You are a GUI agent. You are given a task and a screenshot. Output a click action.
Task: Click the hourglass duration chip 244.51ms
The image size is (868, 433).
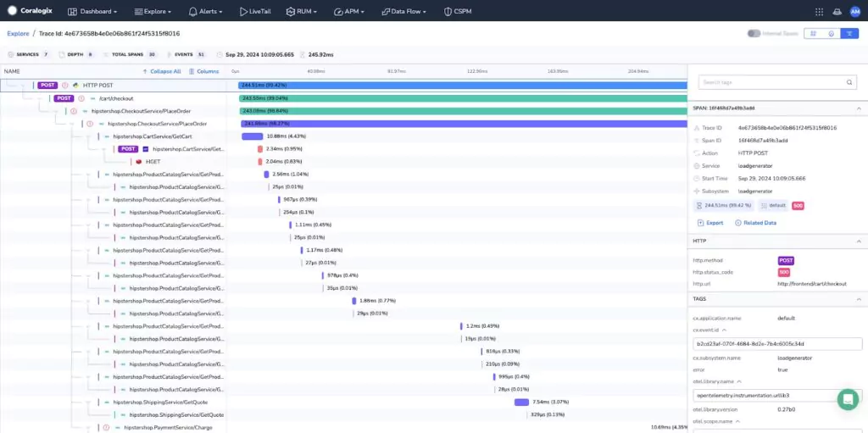(724, 205)
